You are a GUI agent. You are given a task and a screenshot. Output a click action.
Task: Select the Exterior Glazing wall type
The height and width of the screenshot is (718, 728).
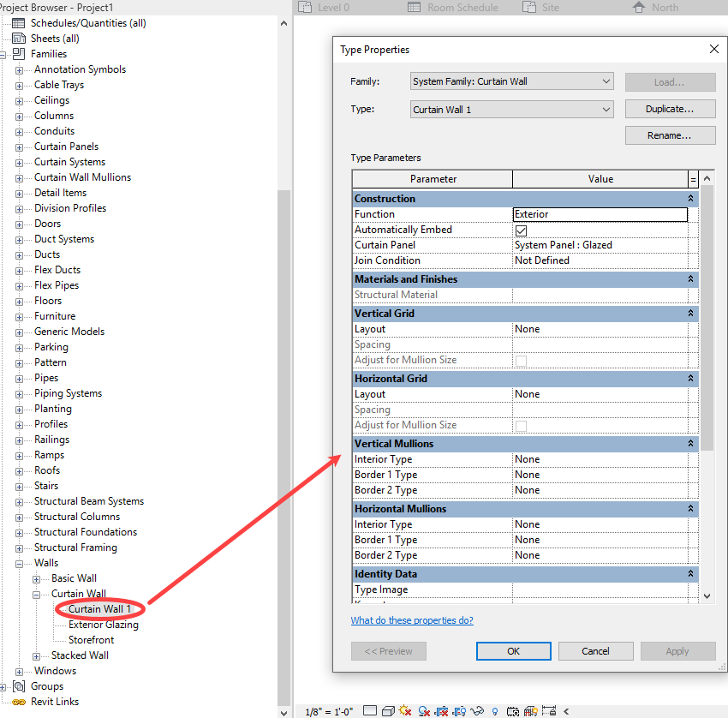pyautogui.click(x=103, y=625)
